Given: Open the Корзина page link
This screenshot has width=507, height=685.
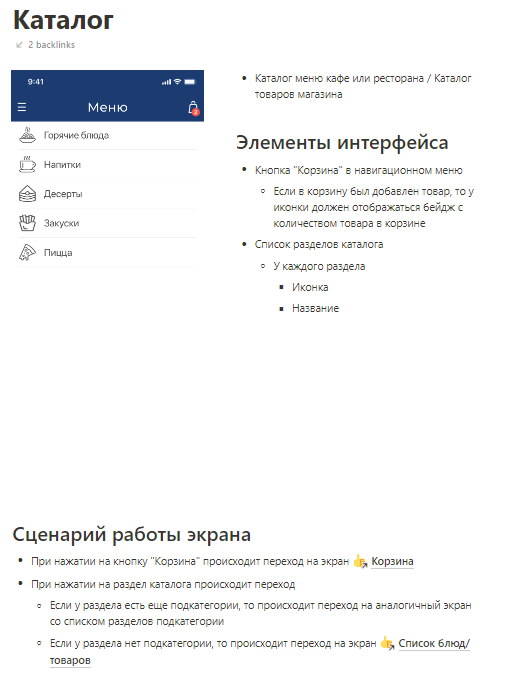Looking at the screenshot, I should click(x=392, y=561).
